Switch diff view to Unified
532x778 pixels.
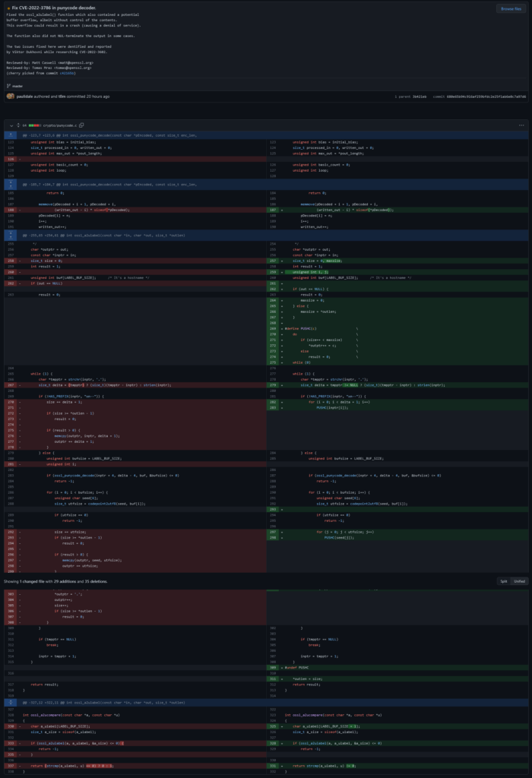(x=519, y=581)
